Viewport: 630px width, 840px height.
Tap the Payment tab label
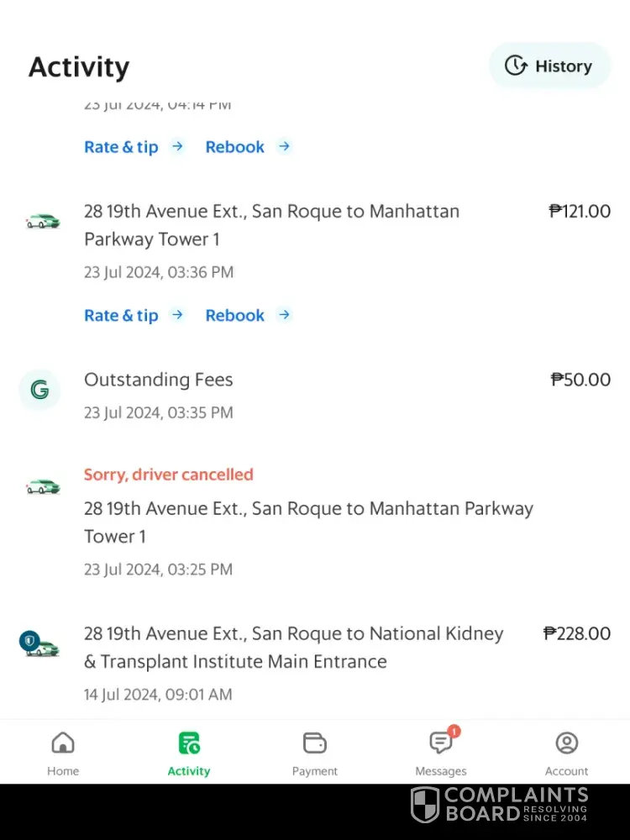pyautogui.click(x=315, y=771)
